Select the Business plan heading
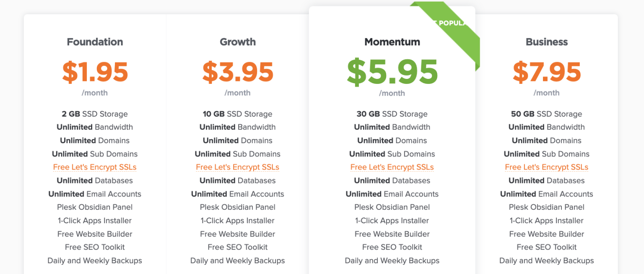Screen dimensions: 644x274 point(547,42)
